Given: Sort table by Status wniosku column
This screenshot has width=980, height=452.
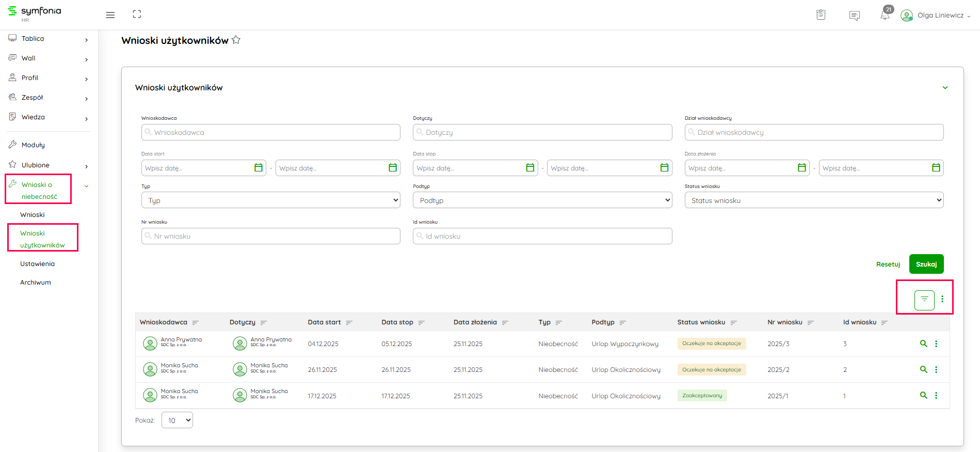Looking at the screenshot, I should click(733, 322).
